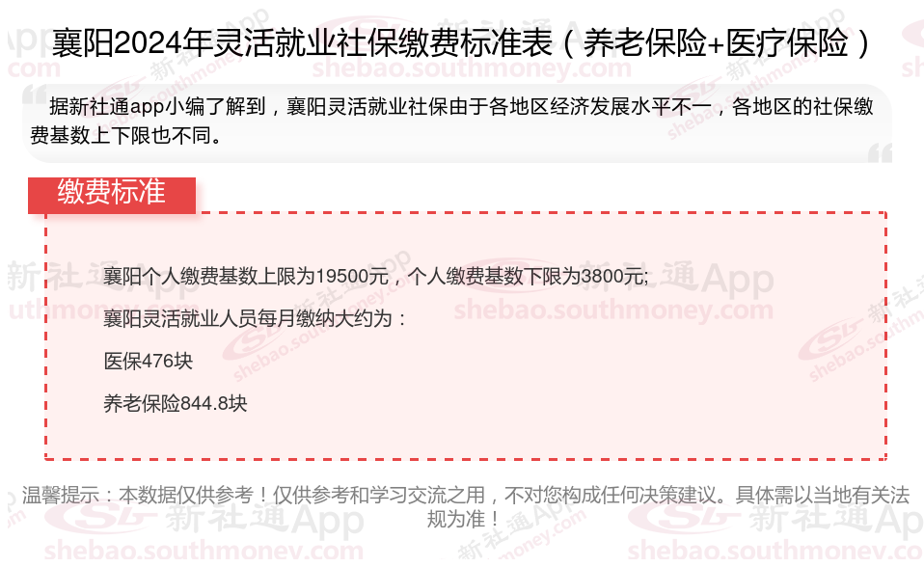Click the intro paragraph mentioning 新社通app小编
Viewport: 924px width, 567px height.
point(452,121)
